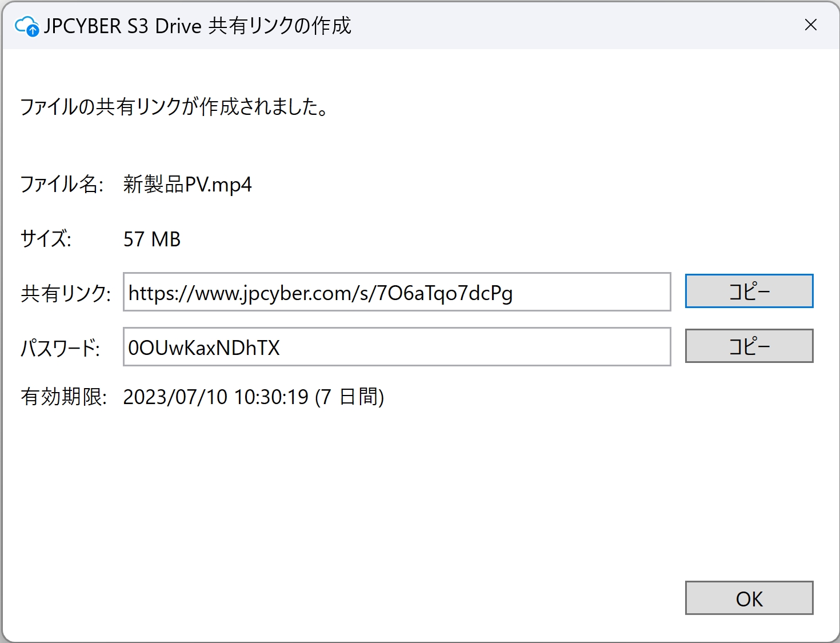Click the パスワード field label

click(61, 348)
